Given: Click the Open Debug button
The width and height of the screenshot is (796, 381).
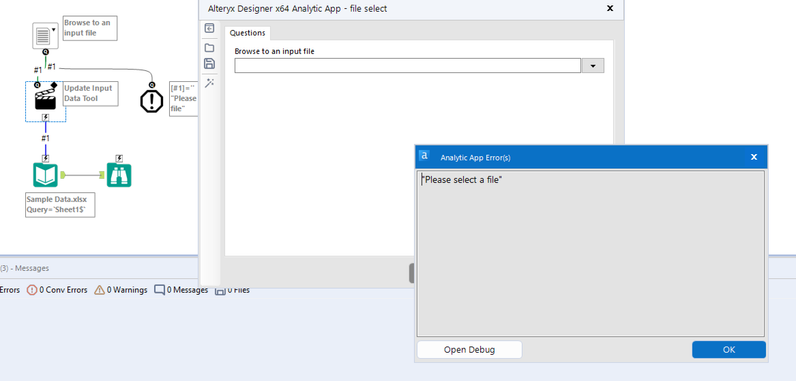Looking at the screenshot, I should point(469,350).
